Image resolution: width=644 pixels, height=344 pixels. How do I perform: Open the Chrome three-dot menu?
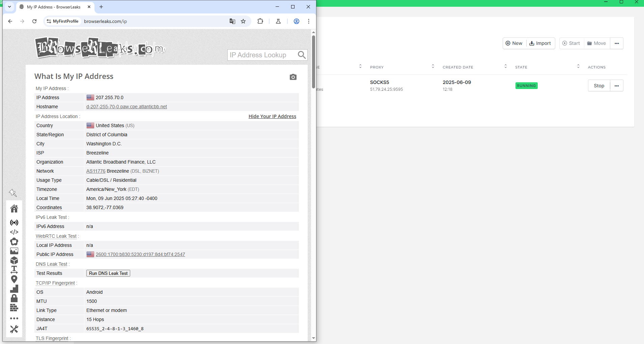[308, 21]
